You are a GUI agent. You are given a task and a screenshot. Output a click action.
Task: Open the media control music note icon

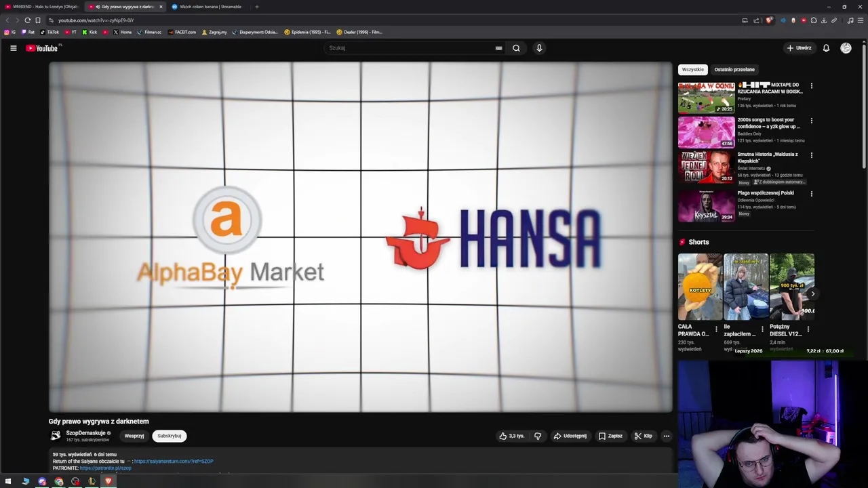coord(850,20)
